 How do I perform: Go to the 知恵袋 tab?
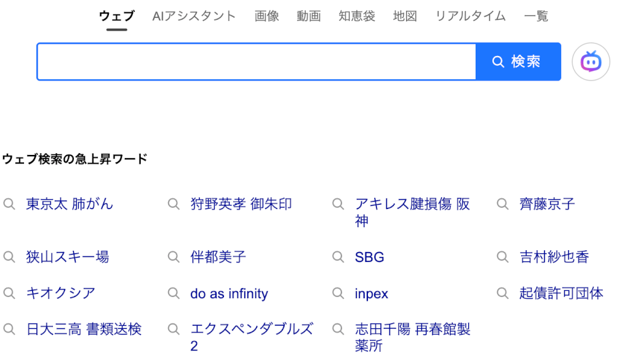tap(357, 16)
